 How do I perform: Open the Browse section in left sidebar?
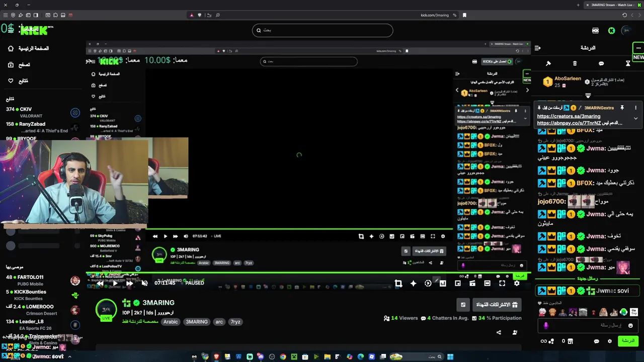pos(19,65)
